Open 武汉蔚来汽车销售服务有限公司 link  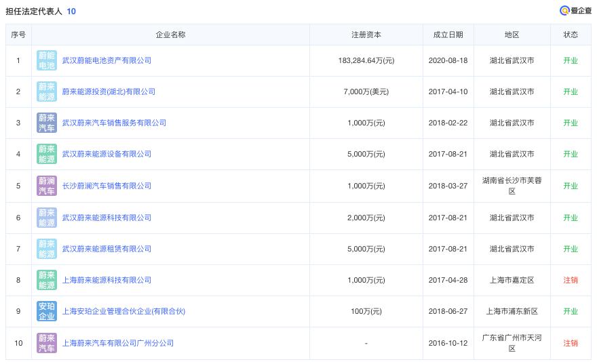(x=114, y=123)
